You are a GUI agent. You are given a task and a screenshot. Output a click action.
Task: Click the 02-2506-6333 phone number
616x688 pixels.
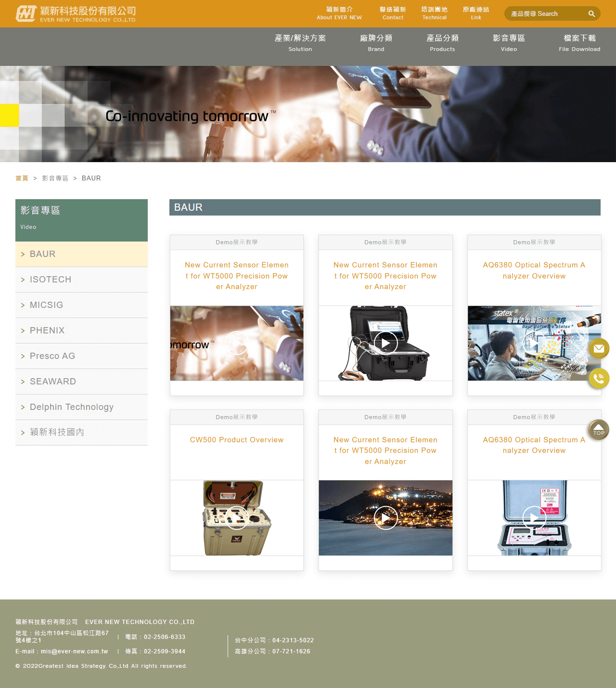(x=165, y=637)
